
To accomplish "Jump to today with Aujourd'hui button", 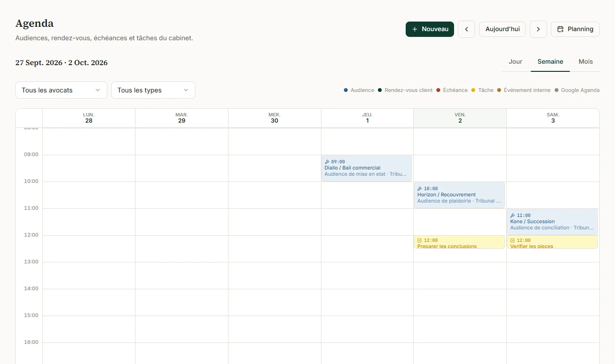I will [502, 29].
